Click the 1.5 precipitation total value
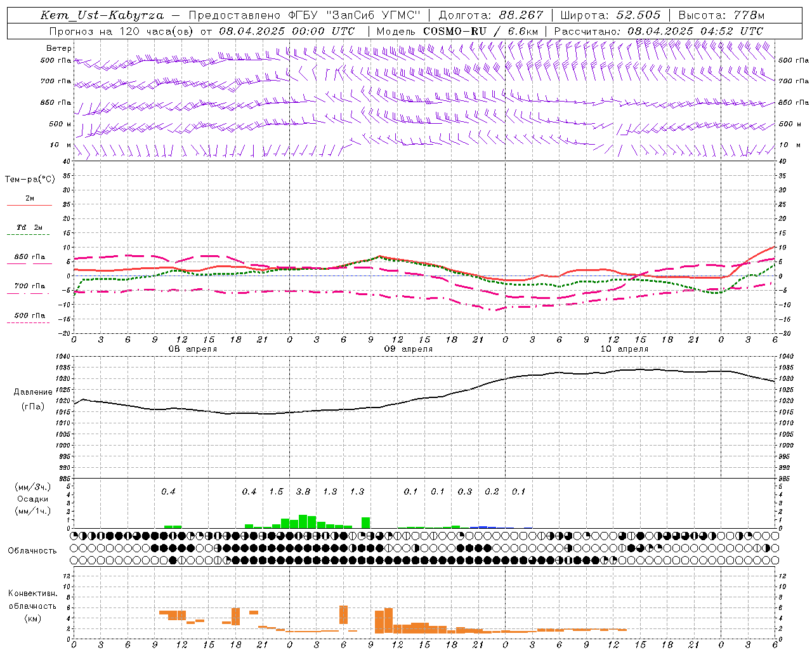812x650 pixels. click(276, 491)
